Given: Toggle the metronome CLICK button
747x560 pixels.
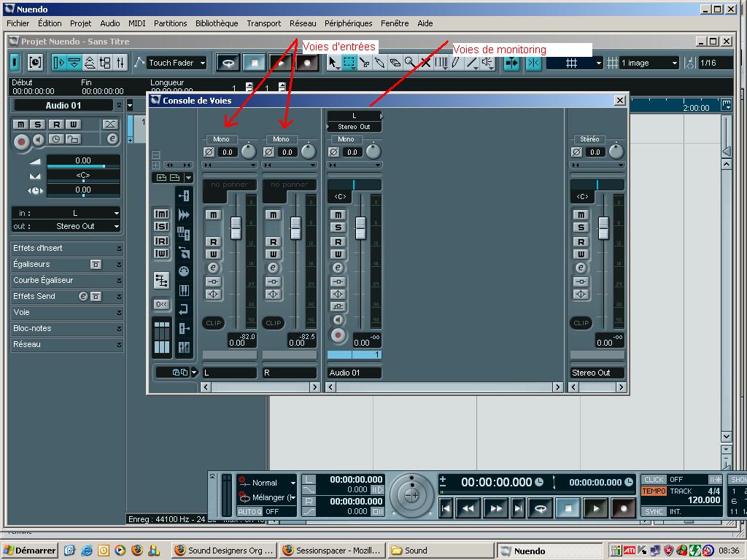Looking at the screenshot, I should tap(654, 479).
